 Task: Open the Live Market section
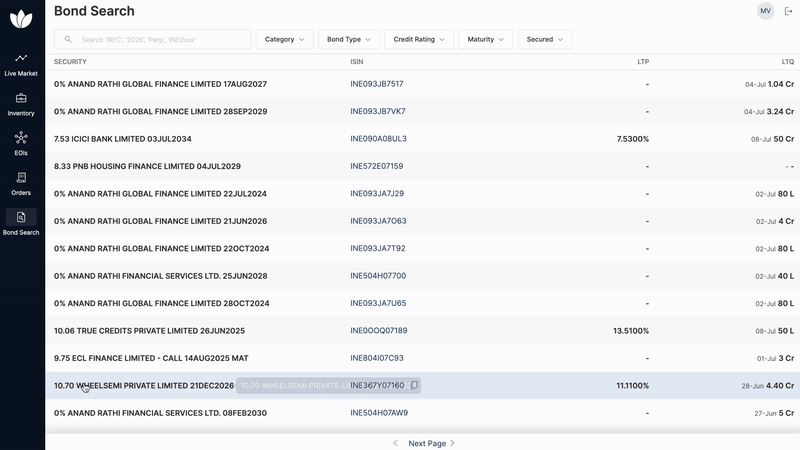pos(21,65)
